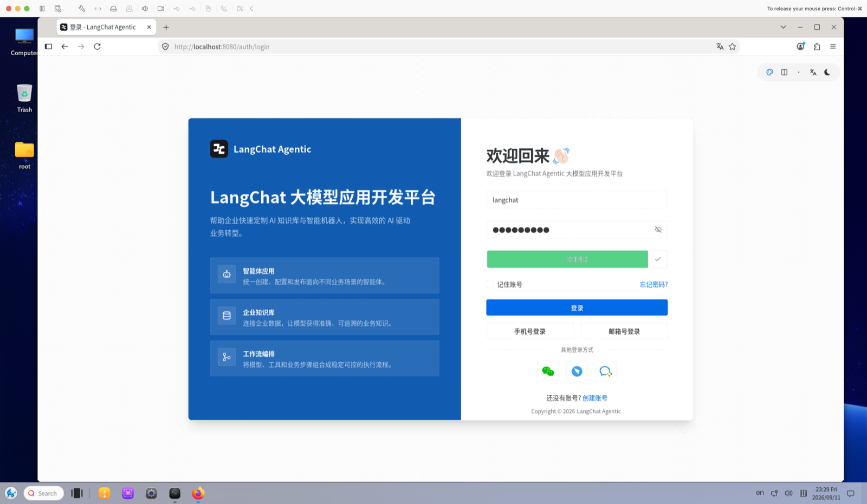The width and height of the screenshot is (867, 504).
Task: Change language via the page translate icon
Action: click(813, 72)
